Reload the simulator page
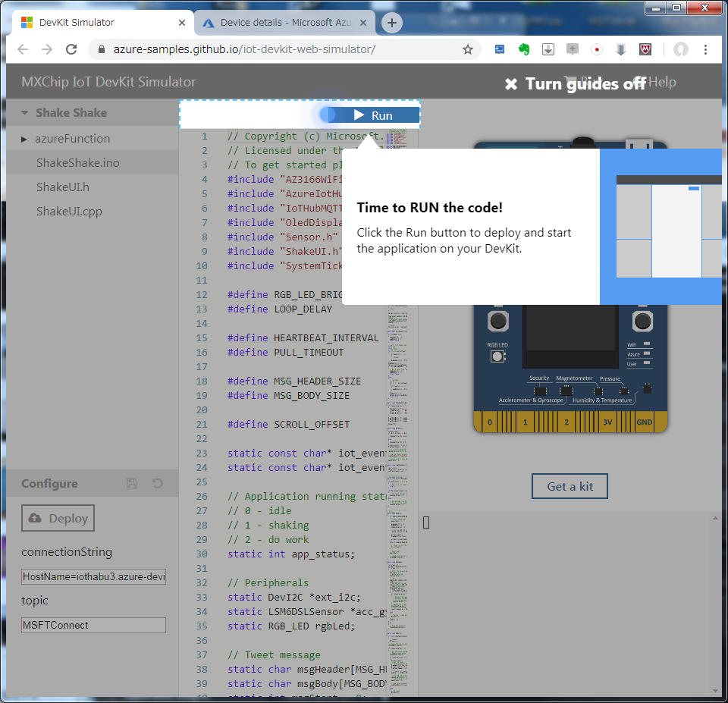The image size is (728, 703). (72, 49)
